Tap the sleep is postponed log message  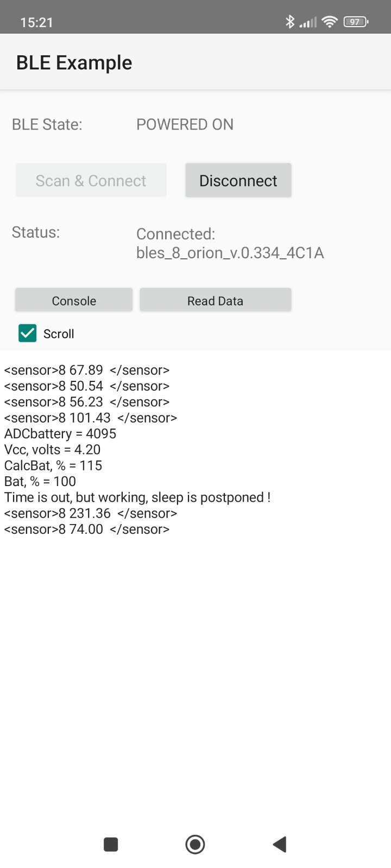pos(137,497)
